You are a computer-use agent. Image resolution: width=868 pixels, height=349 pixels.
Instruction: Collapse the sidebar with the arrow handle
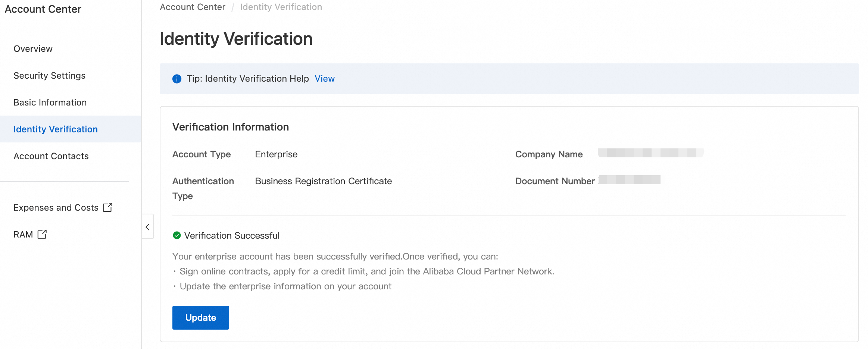(147, 227)
